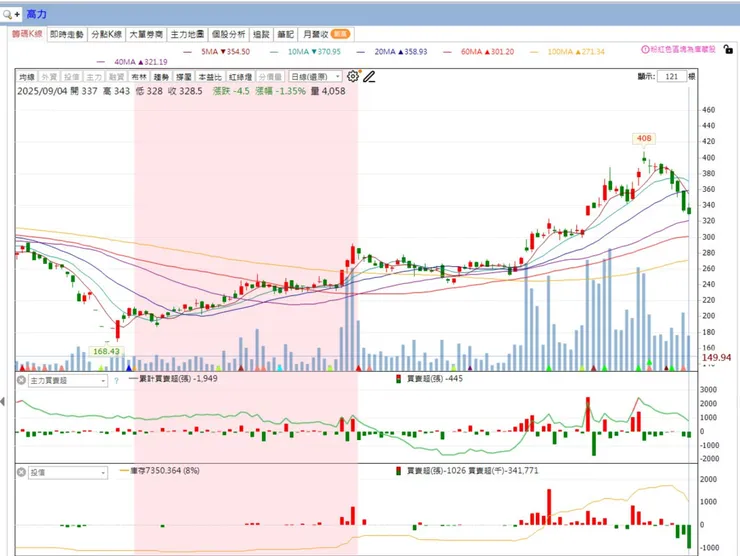Viewport: 740px width, 556px height.
Task: Open the 主力買賣超 indicator dropdown
Action: (x=68, y=380)
